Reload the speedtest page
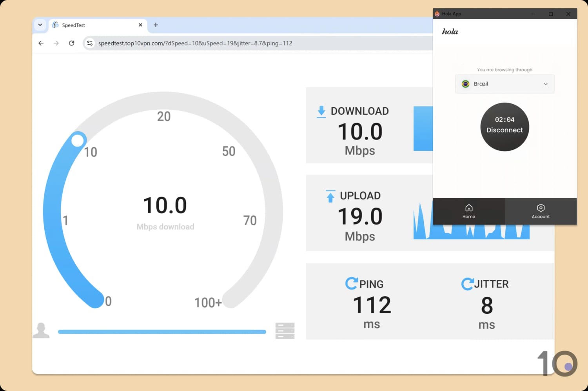This screenshot has width=588, height=391. [x=71, y=43]
